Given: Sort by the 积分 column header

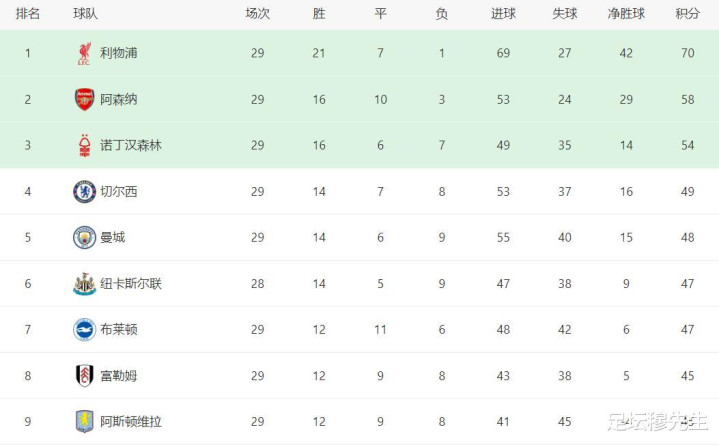Looking at the screenshot, I should pyautogui.click(x=687, y=14).
